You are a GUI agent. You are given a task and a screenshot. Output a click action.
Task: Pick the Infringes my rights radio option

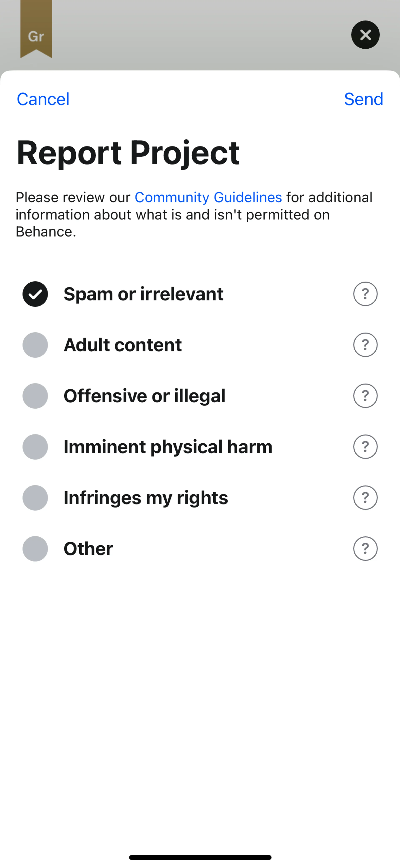click(x=35, y=497)
